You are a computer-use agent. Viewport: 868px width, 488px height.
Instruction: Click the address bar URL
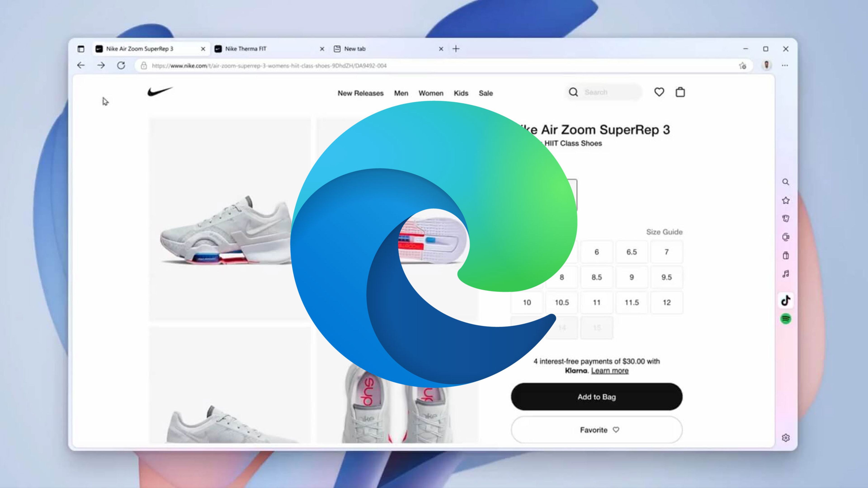coord(269,66)
